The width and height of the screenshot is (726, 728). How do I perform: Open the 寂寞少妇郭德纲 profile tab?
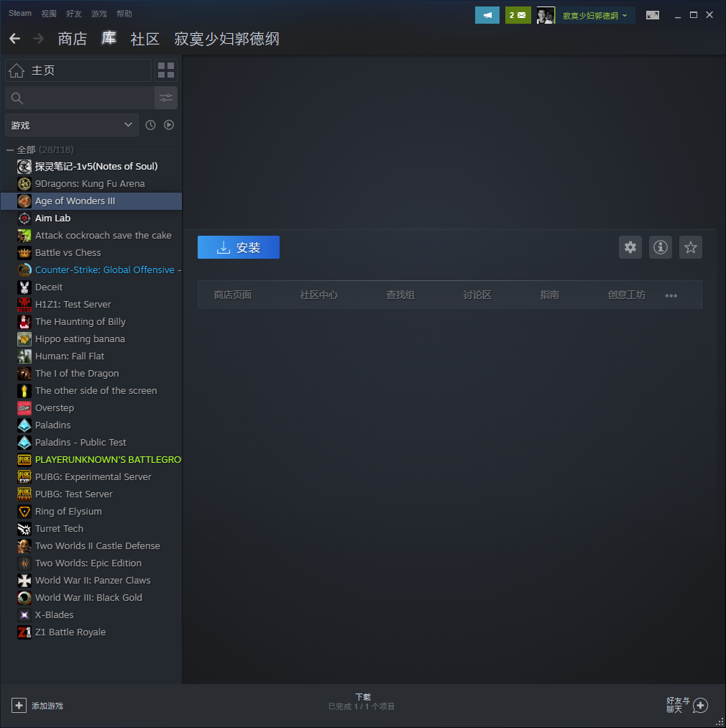click(x=226, y=39)
